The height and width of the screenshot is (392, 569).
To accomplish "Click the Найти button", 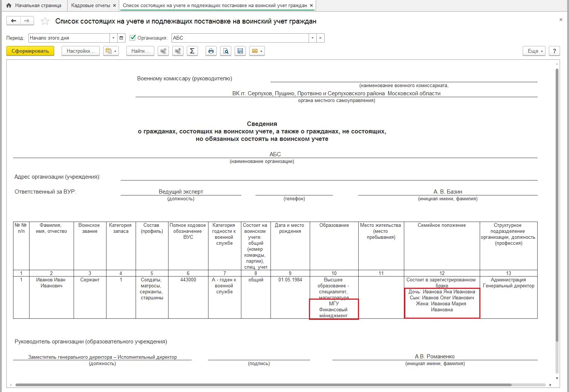I will [x=140, y=51].
